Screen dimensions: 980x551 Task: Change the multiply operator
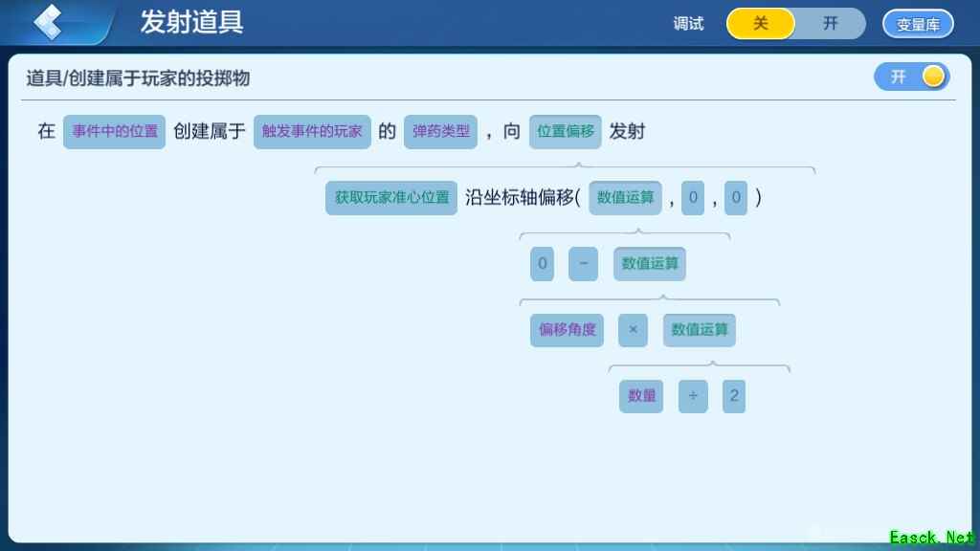click(x=633, y=330)
